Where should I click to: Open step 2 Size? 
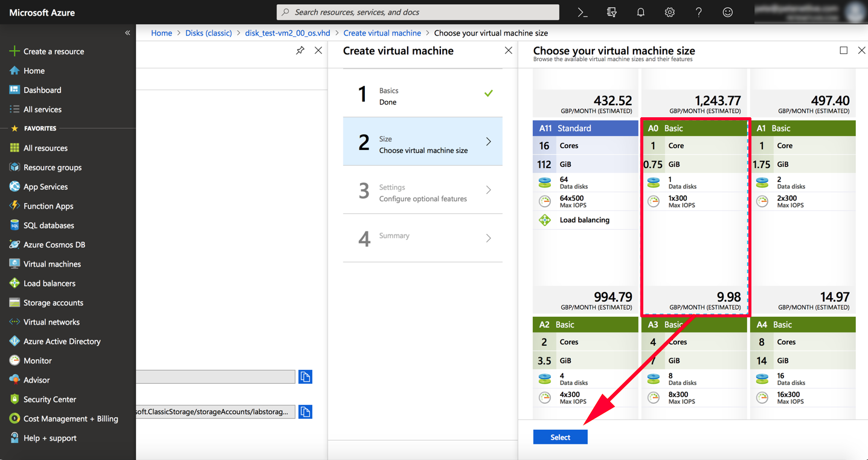tap(423, 141)
